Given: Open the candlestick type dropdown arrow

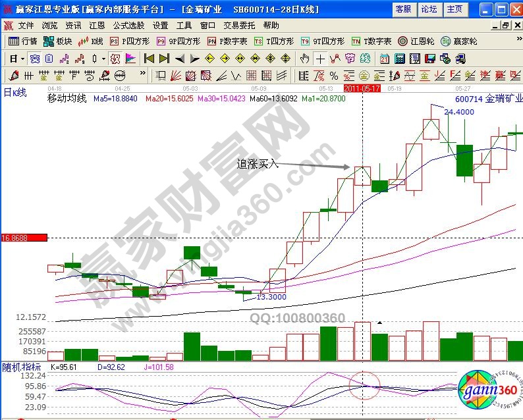Looking at the screenshot, I should coord(103,58).
